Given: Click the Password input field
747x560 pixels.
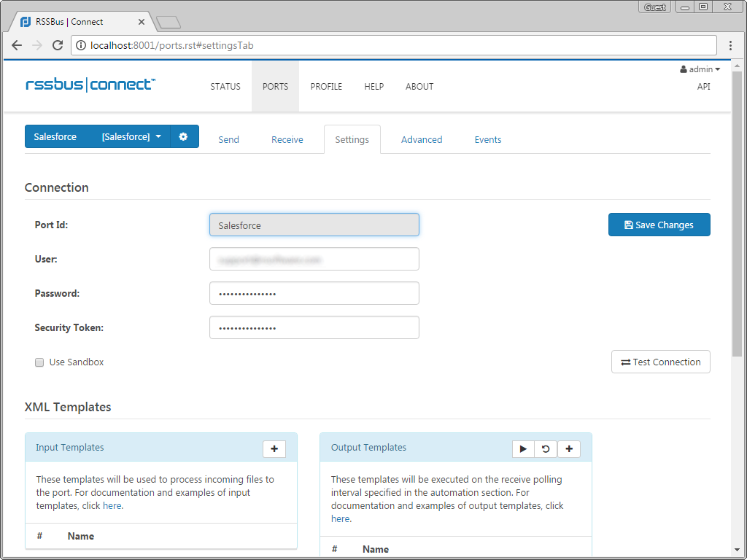Looking at the screenshot, I should 314,293.
